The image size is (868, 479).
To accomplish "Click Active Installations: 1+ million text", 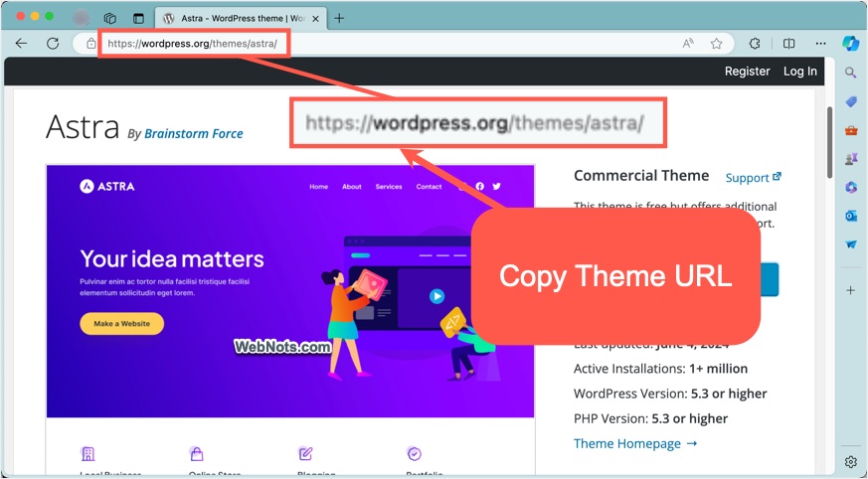I will pyautogui.click(x=660, y=369).
